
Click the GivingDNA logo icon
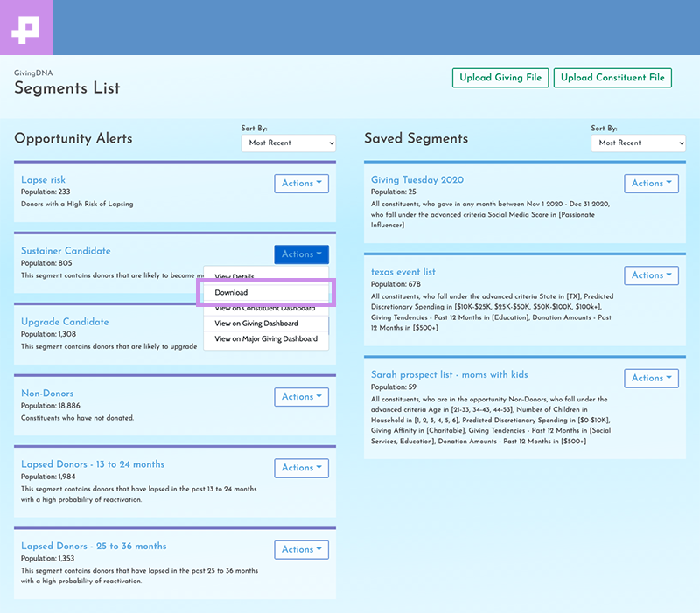(26, 29)
